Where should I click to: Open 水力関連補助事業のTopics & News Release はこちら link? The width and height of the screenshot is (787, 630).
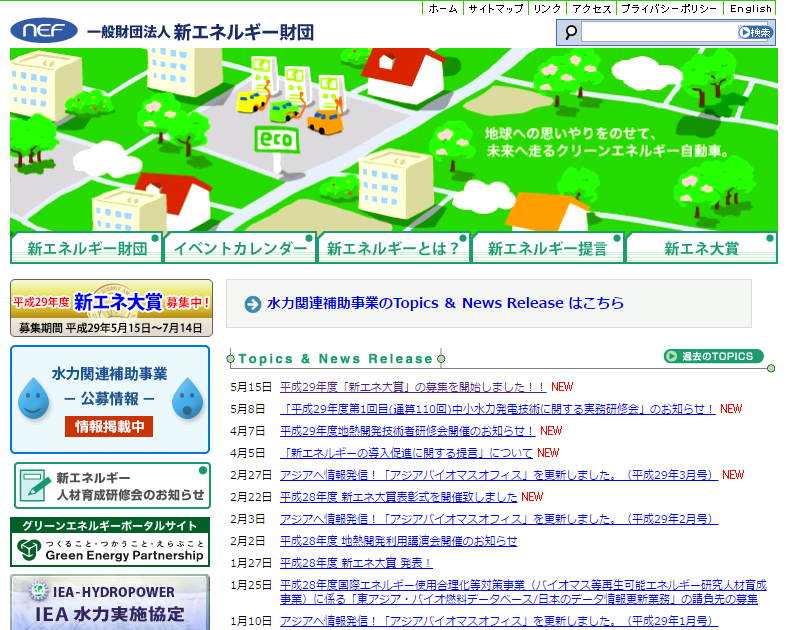click(x=445, y=303)
